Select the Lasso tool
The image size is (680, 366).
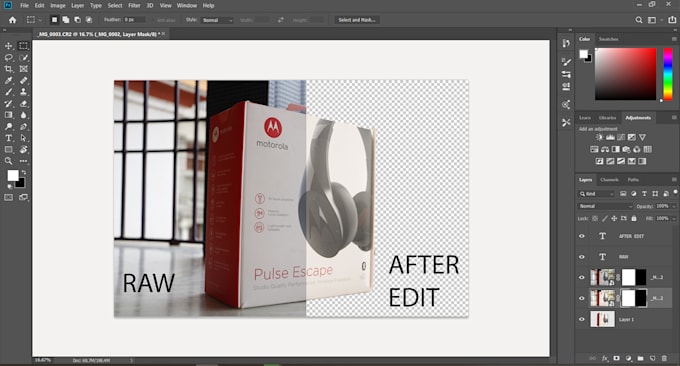(x=8, y=57)
